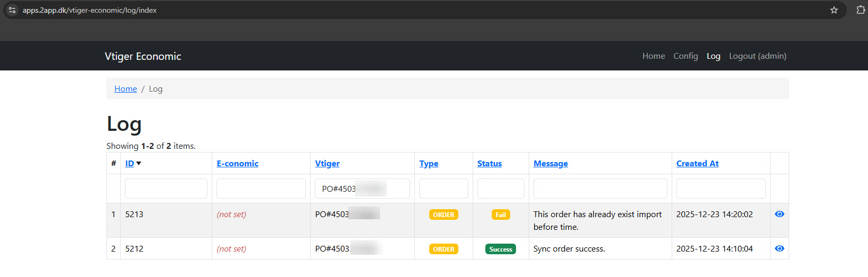Viewport: 868px width, 277px height.
Task: Click the Message filter text box
Action: click(x=600, y=189)
